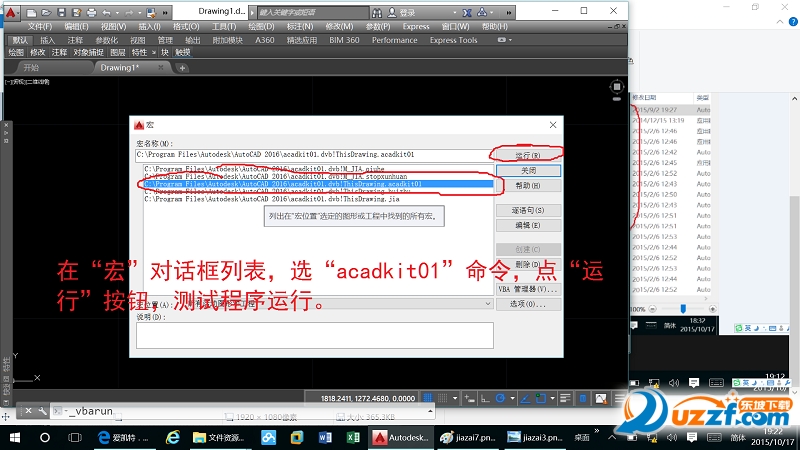The width and height of the screenshot is (800, 450).
Task: Click the binoculars search icon in title bar
Action: 377,12
